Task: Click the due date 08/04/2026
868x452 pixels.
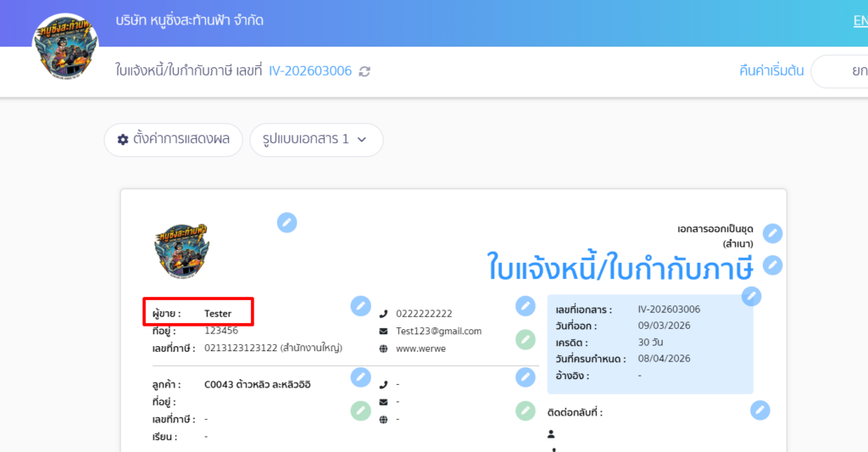Action: [x=664, y=359]
